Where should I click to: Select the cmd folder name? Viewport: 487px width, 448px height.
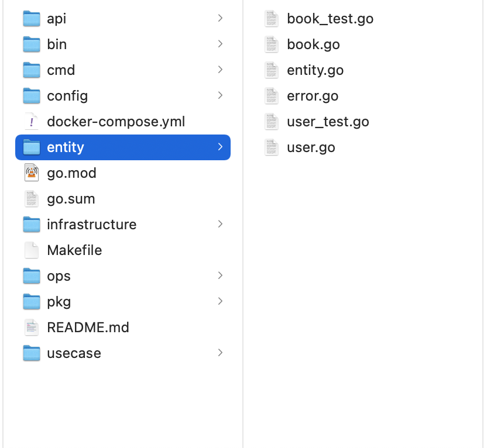coord(61,70)
